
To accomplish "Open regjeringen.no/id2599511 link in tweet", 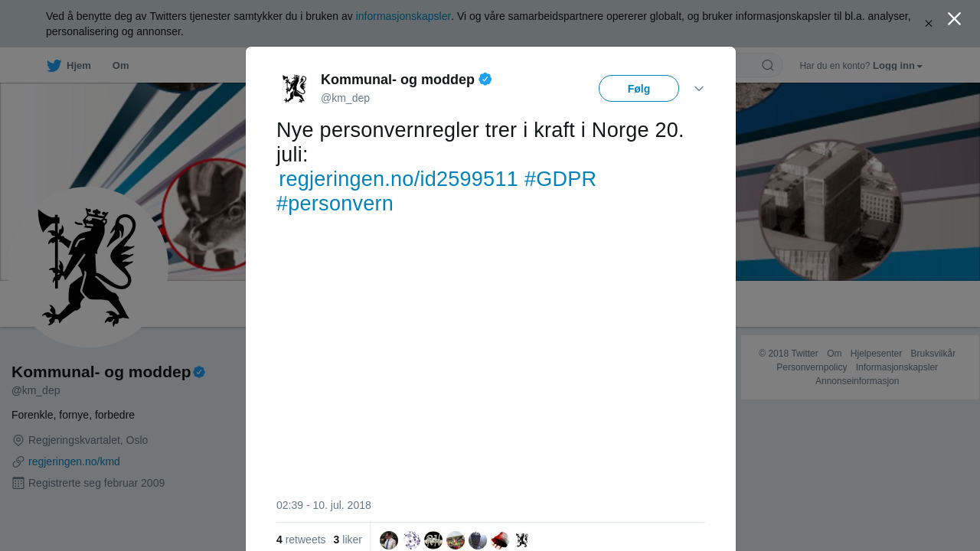I will coord(398,179).
